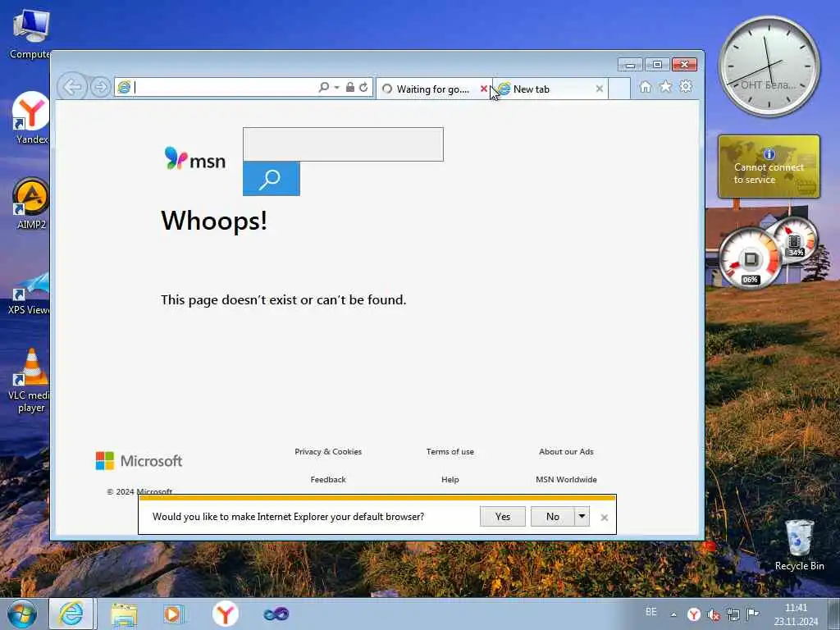The width and height of the screenshot is (840, 630).
Task: Show hidden tray icons arrow
Action: (673, 614)
